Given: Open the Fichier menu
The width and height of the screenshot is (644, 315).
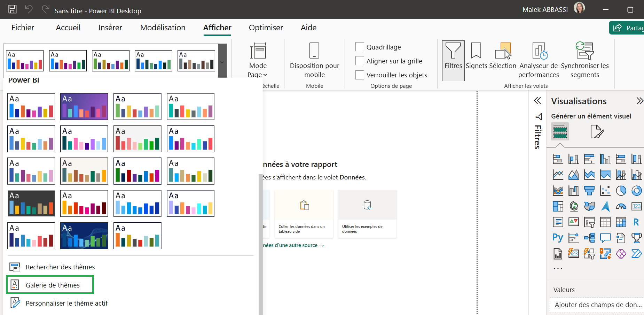Looking at the screenshot, I should (23, 28).
